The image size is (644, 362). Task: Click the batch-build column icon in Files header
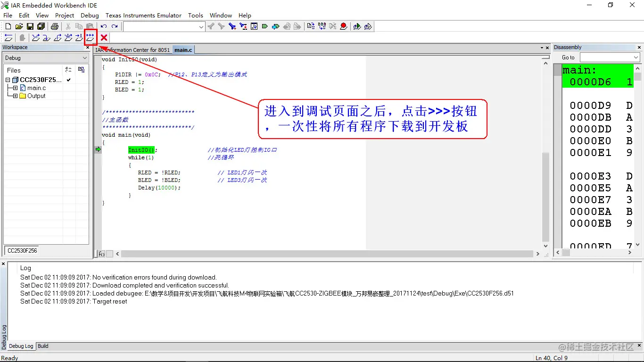(81, 70)
